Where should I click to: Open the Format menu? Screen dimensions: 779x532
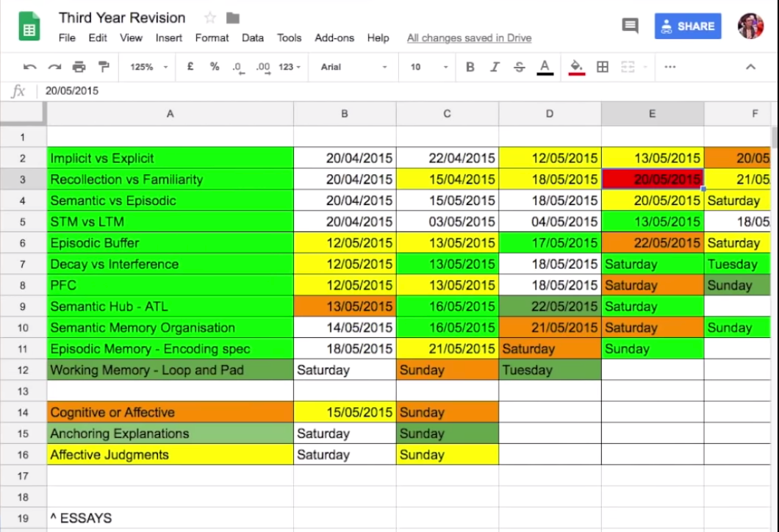[x=212, y=37]
